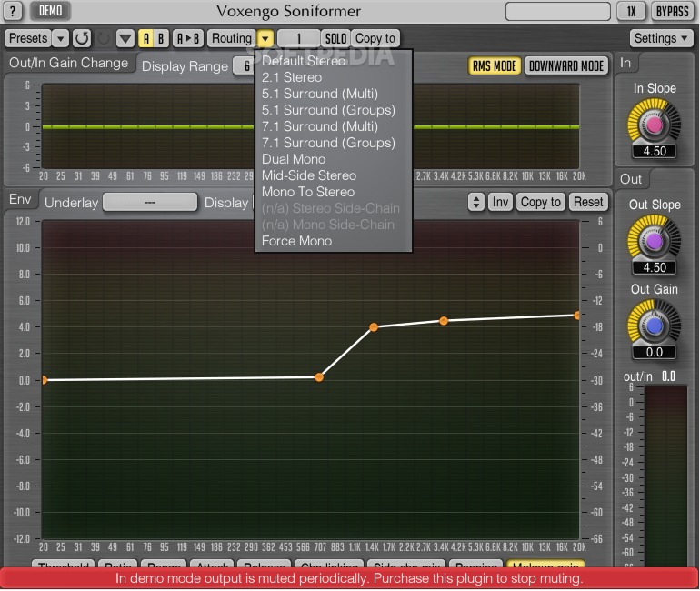The height and width of the screenshot is (591, 700).
Task: Toggle the BYPASS button
Action: point(673,11)
